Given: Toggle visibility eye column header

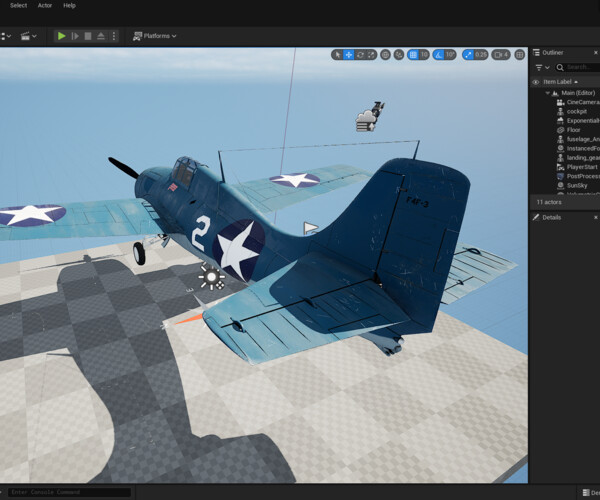Looking at the screenshot, I should pyautogui.click(x=535, y=82).
